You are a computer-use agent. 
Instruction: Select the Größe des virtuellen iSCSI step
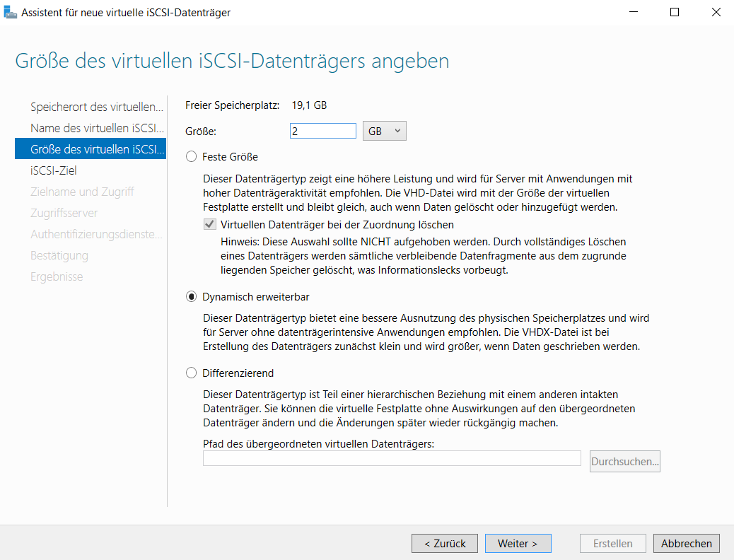point(97,149)
